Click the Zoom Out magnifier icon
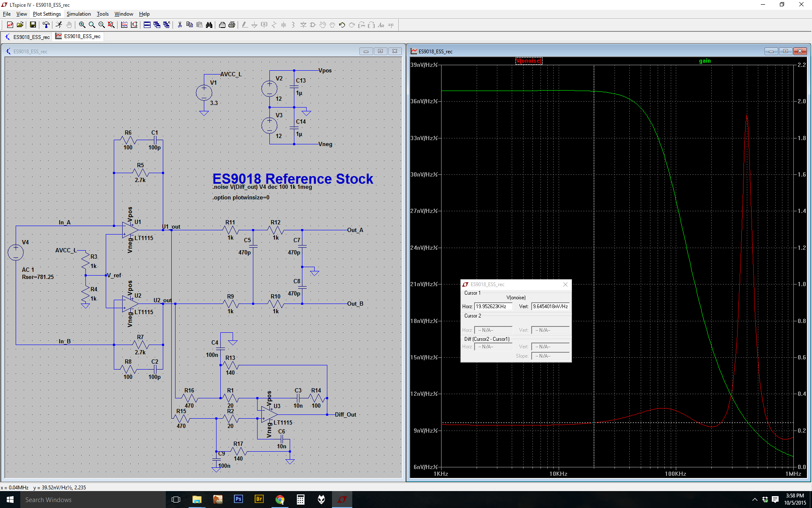This screenshot has width=812, height=508. (101, 25)
